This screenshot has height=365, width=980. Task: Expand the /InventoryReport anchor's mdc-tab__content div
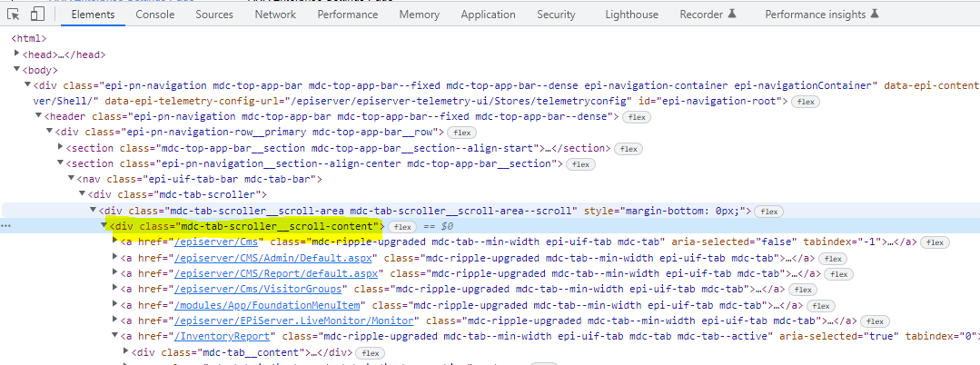tap(126, 352)
